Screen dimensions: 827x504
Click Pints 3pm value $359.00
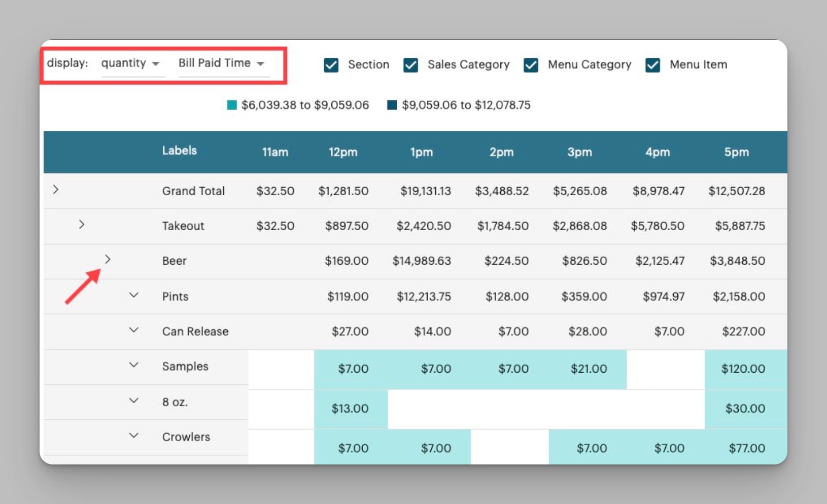click(x=584, y=297)
